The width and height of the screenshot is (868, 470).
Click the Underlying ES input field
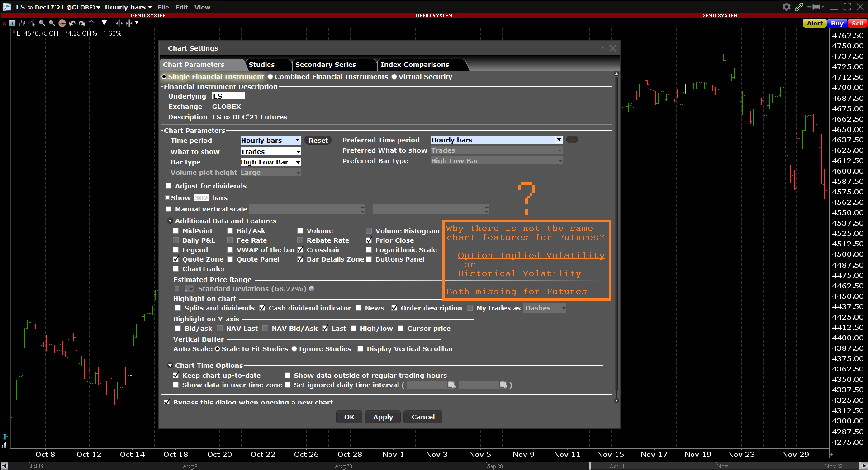pyautogui.click(x=228, y=96)
